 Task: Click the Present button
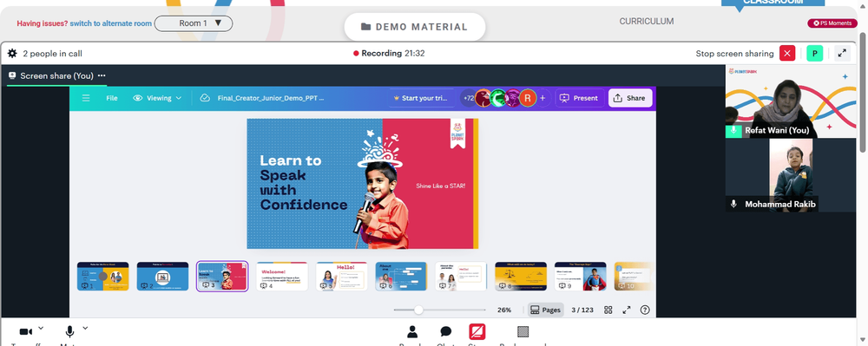point(579,98)
